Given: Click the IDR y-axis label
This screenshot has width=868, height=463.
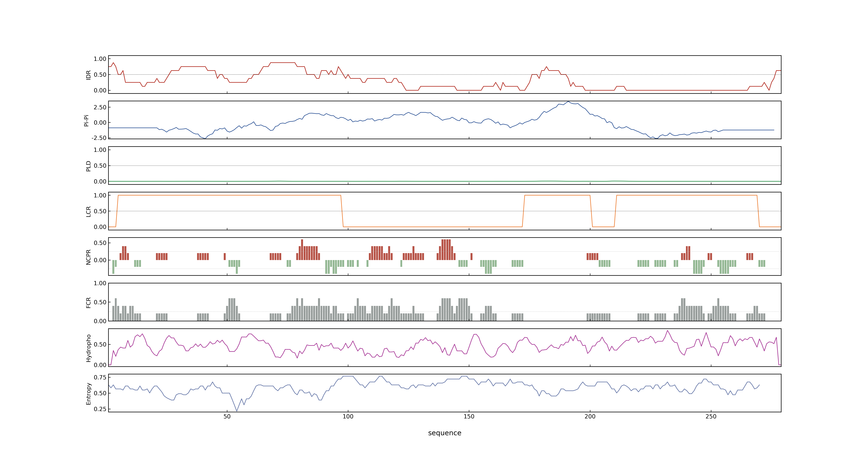Looking at the screenshot, I should (x=88, y=75).
